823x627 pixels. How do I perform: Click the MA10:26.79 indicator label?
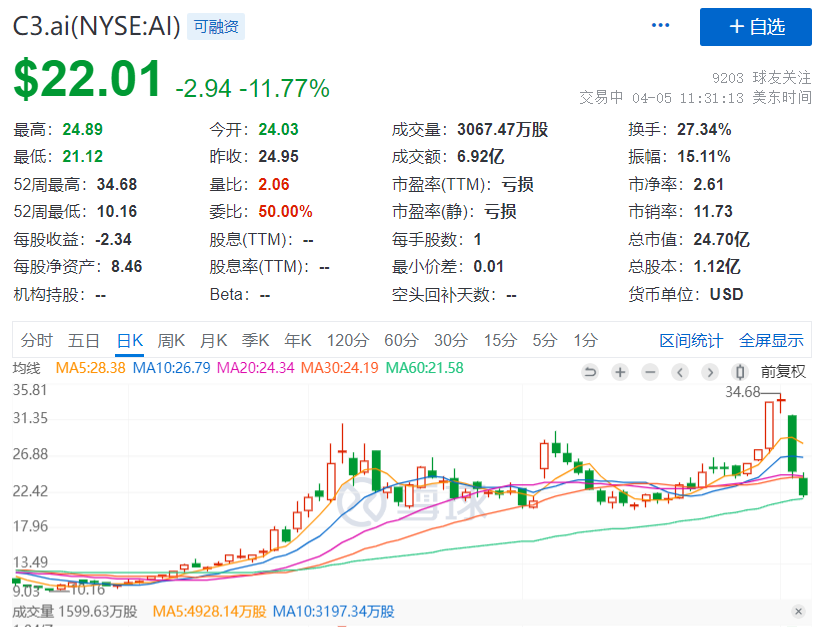point(172,368)
